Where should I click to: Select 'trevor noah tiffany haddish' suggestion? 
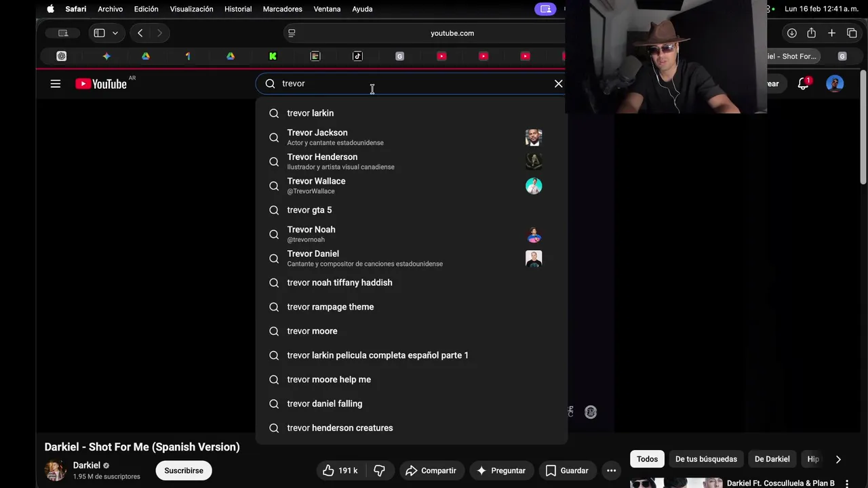point(412,283)
